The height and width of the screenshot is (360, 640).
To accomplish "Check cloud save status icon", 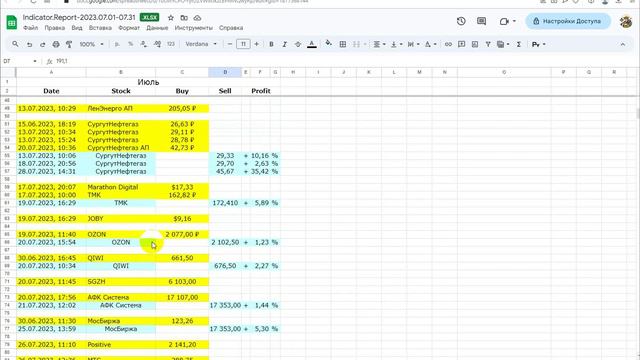I will [197, 18].
